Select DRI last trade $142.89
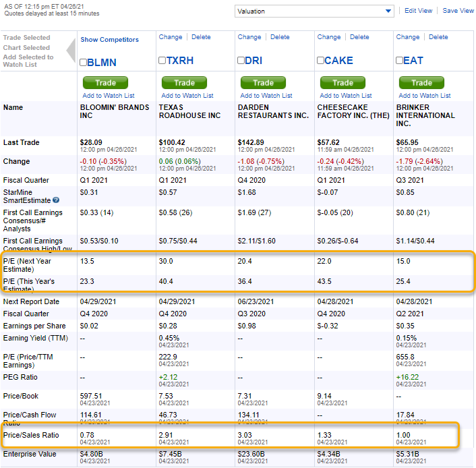This screenshot has height=468, width=476. pos(251,142)
